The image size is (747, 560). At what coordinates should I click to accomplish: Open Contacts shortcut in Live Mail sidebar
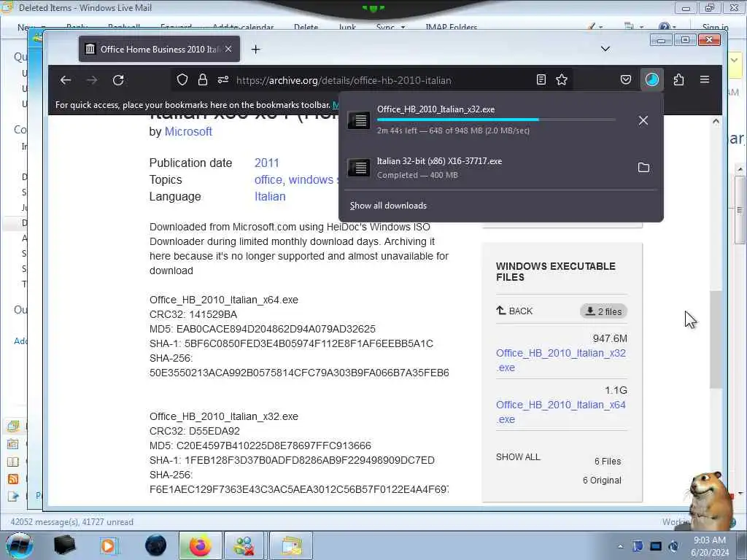pos(13,462)
